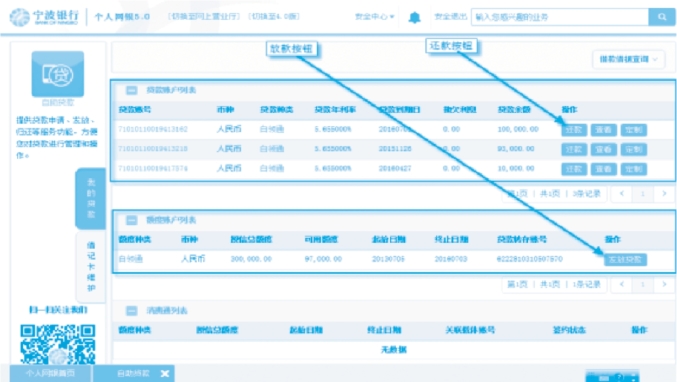
Task: Click the notification bell icon
Action: point(414,17)
